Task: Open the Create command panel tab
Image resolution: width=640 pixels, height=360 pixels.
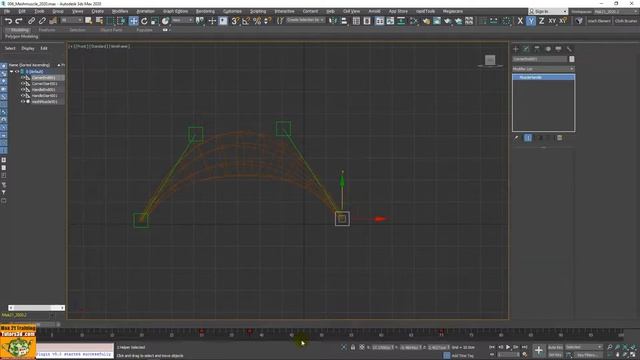Action: tap(516, 49)
